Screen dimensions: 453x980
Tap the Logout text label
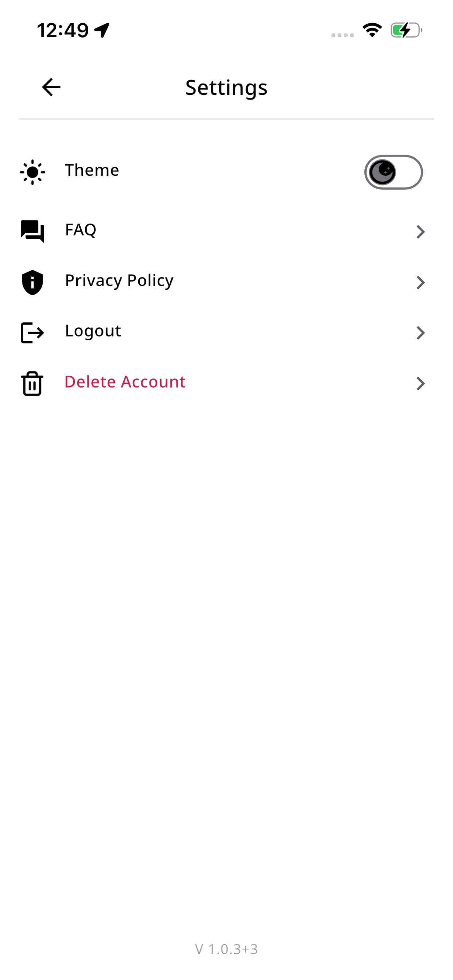pyautogui.click(x=93, y=331)
